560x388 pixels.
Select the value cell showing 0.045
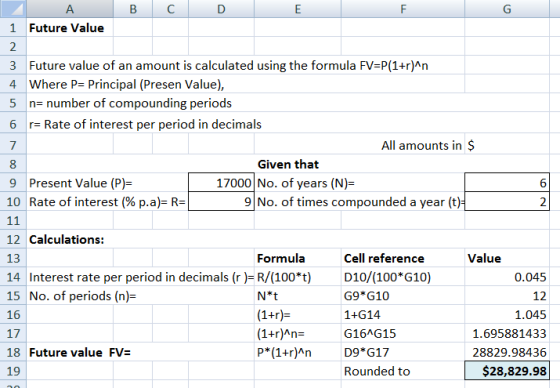[507, 277]
